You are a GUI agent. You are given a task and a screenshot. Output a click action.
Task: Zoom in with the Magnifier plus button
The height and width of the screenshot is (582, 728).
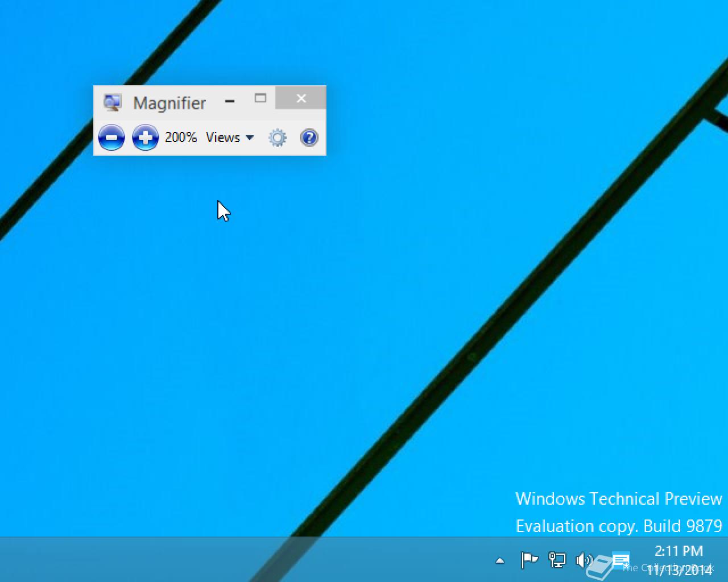(x=146, y=138)
